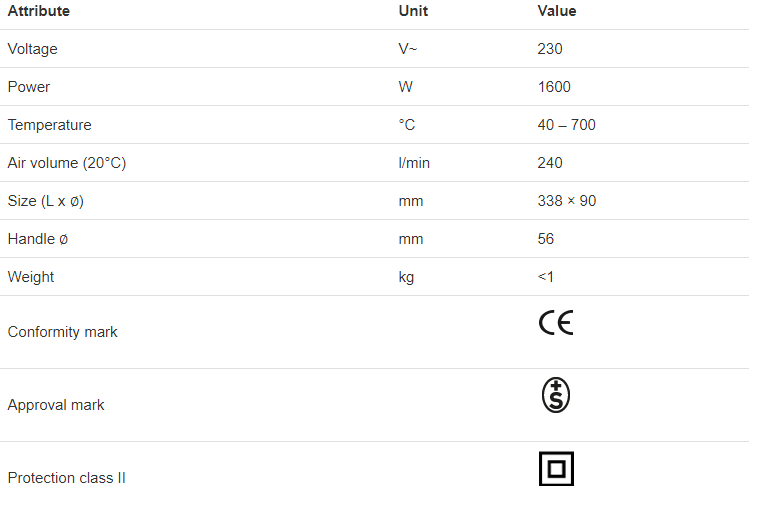Image resolution: width=764 pixels, height=513 pixels.
Task: Click the kg unit cell
Action: click(406, 277)
